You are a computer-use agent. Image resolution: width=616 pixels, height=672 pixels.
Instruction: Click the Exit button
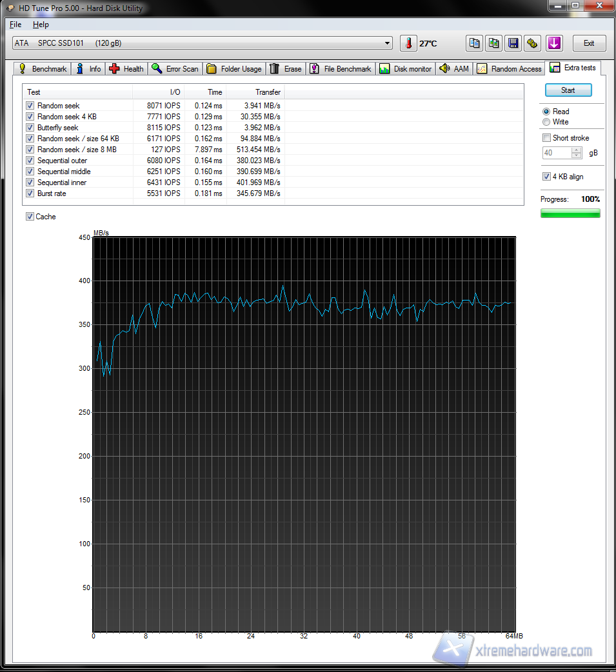(589, 43)
